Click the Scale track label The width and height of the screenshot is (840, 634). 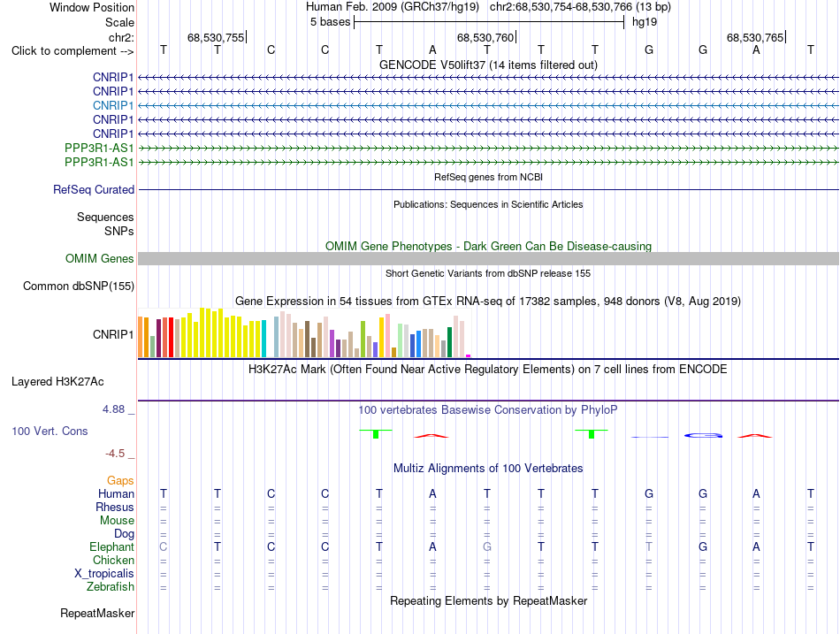click(x=119, y=22)
